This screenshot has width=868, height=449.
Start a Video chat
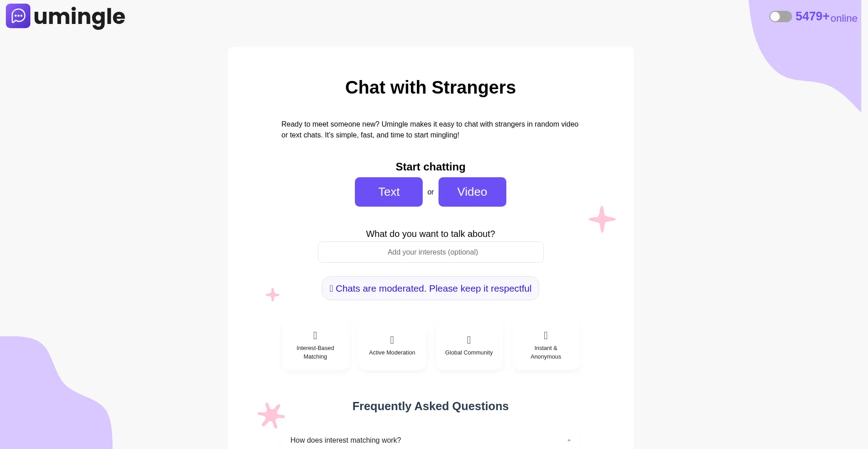[472, 192]
